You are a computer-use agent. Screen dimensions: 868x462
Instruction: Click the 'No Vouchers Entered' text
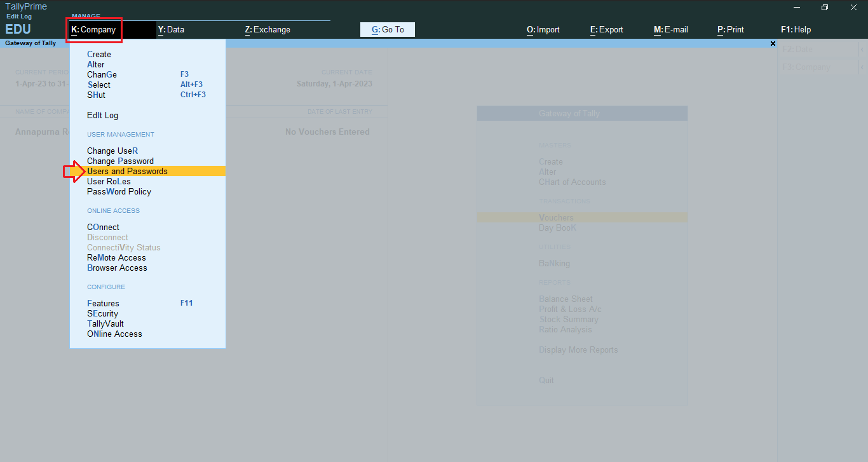click(327, 132)
